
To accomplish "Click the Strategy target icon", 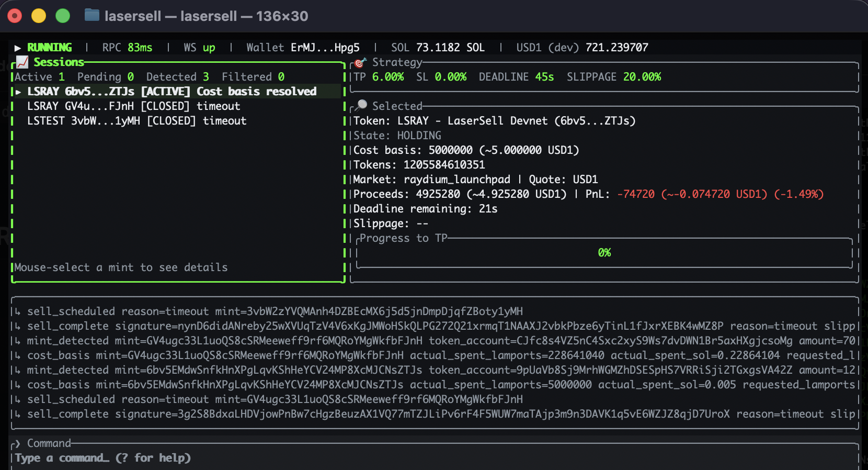I will [360, 62].
